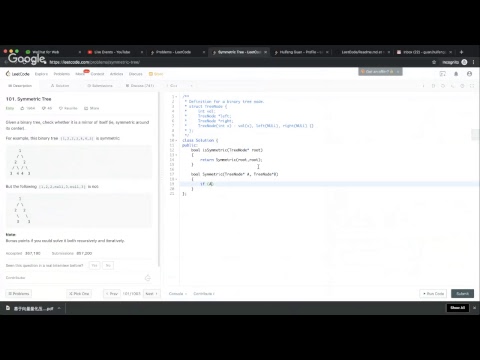The image size is (480, 360).
Task: Click the upvote thumbs icon
Action: point(22,108)
